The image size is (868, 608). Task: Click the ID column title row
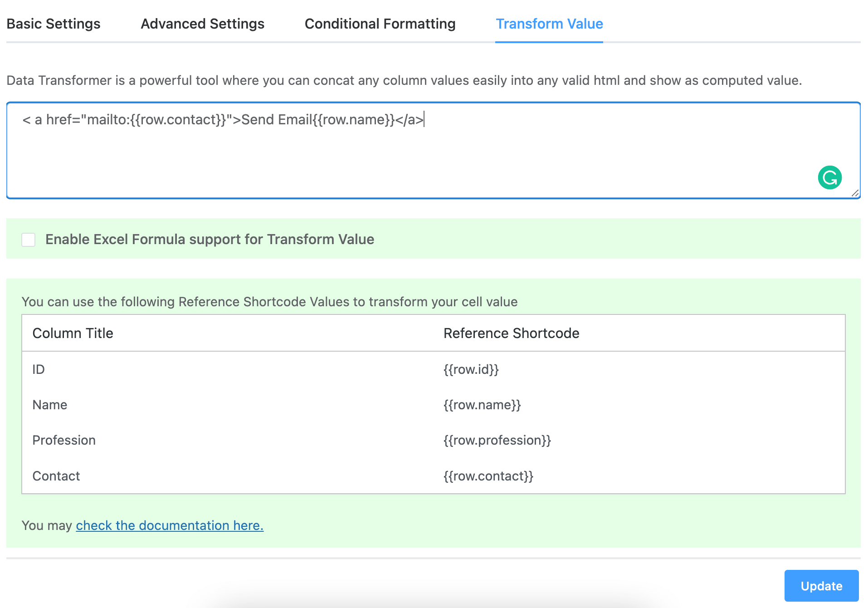coord(39,369)
